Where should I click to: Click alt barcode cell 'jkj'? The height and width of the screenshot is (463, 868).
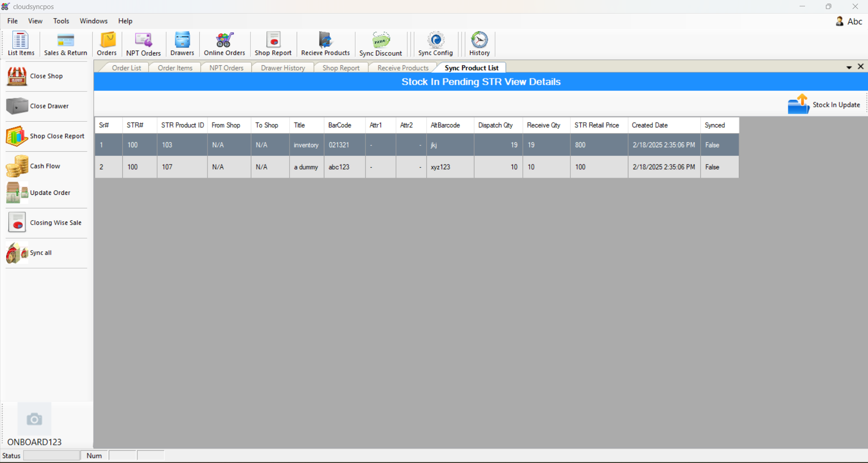pos(450,145)
